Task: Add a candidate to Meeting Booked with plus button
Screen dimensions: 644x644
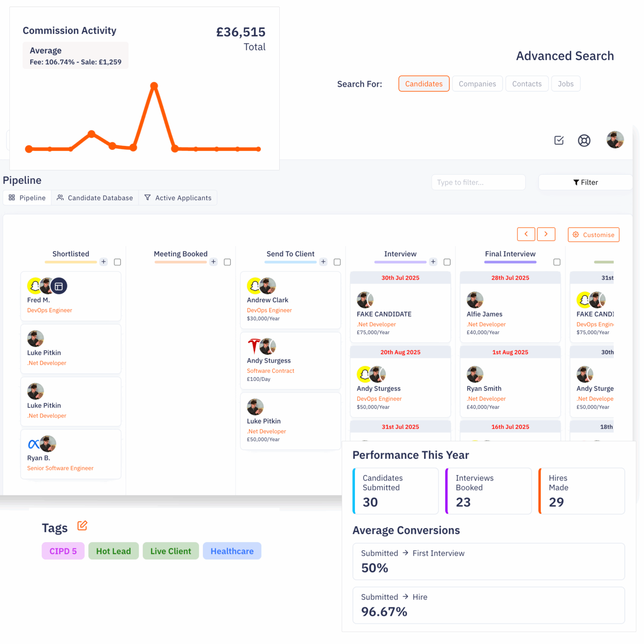Action: coord(213,262)
